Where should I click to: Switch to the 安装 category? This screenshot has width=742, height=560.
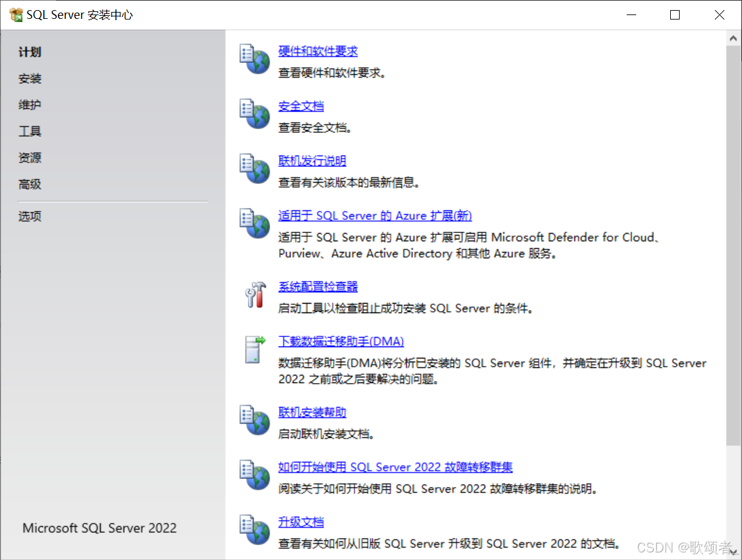point(30,79)
